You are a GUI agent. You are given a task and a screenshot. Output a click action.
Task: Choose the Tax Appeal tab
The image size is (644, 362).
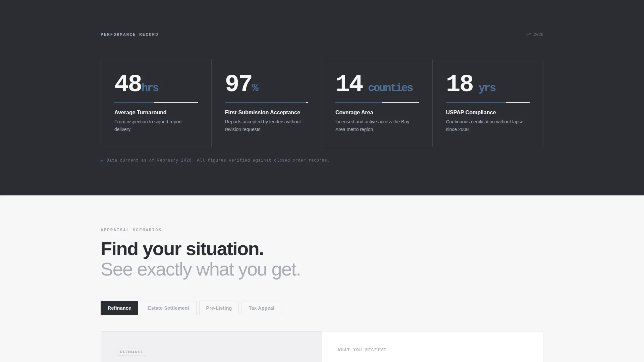tap(261, 308)
